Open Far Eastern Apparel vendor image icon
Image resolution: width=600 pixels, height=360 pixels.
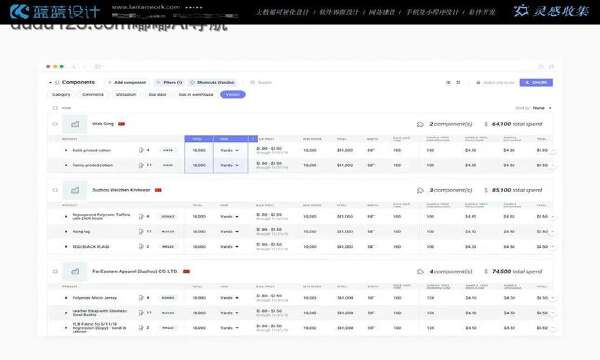tap(75, 272)
